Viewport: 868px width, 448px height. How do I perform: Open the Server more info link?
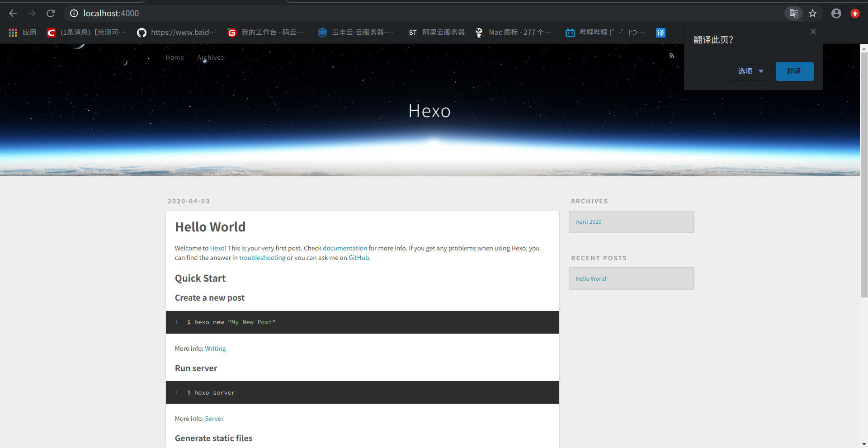pos(214,419)
